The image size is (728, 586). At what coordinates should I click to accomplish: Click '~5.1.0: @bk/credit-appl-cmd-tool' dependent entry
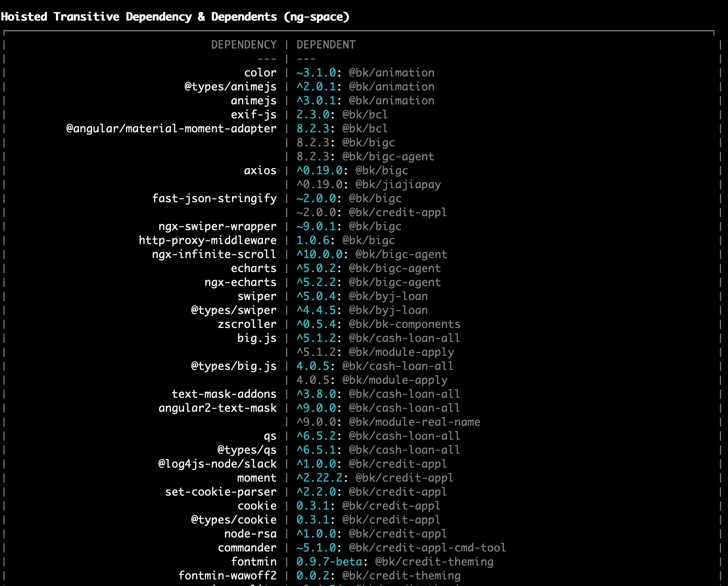401,548
